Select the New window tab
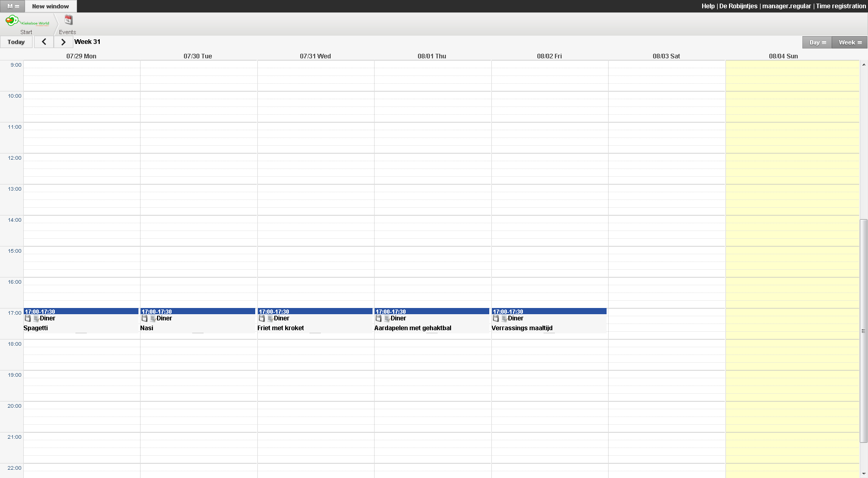This screenshot has height=478, width=868. [x=51, y=6]
